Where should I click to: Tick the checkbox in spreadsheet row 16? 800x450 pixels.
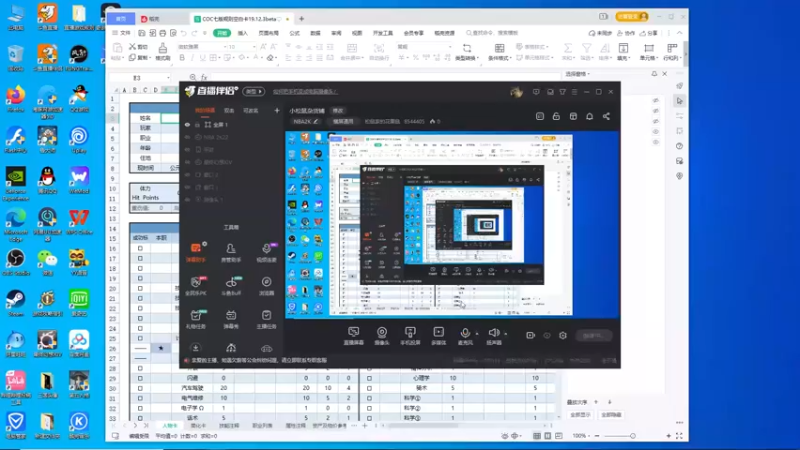click(x=140, y=248)
